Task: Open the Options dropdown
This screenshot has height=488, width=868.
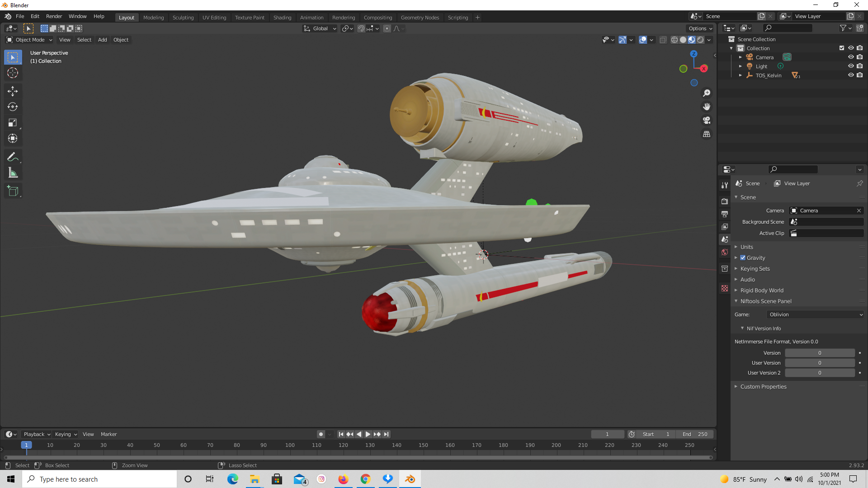Action: pyautogui.click(x=700, y=28)
